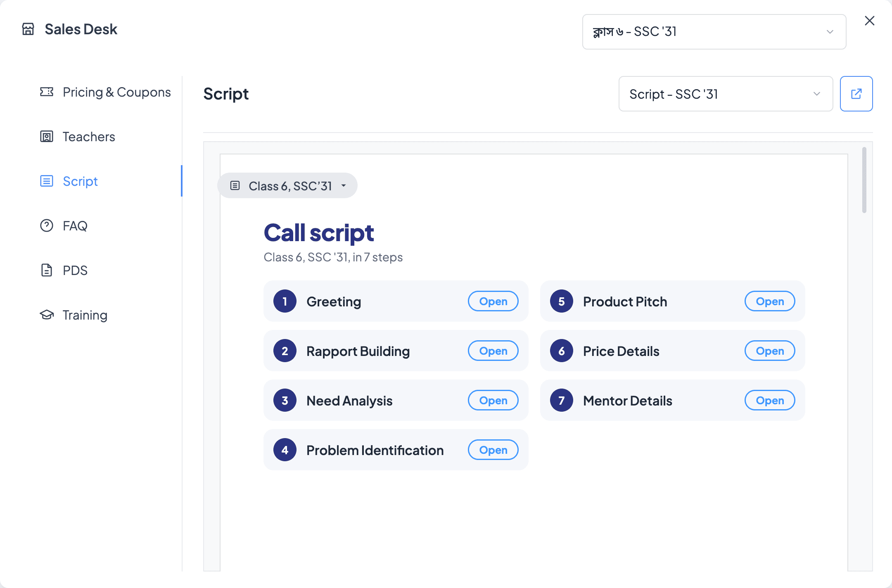Close the Sales Desk dialog
This screenshot has height=588, width=892.
click(870, 21)
